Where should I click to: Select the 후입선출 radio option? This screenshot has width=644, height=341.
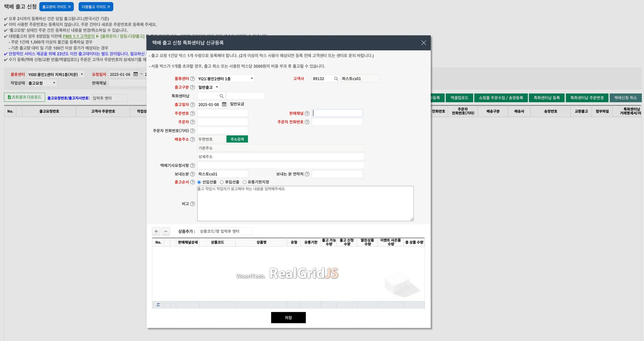(222, 182)
